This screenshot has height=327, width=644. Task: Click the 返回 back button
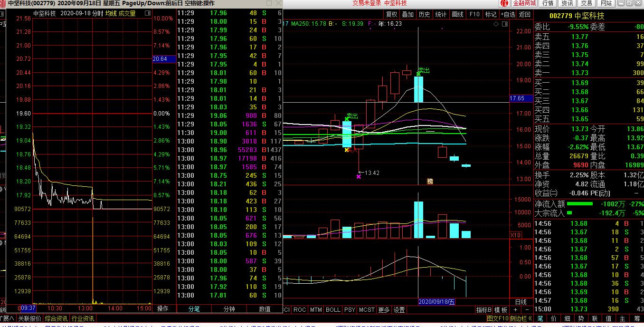[x=525, y=14]
